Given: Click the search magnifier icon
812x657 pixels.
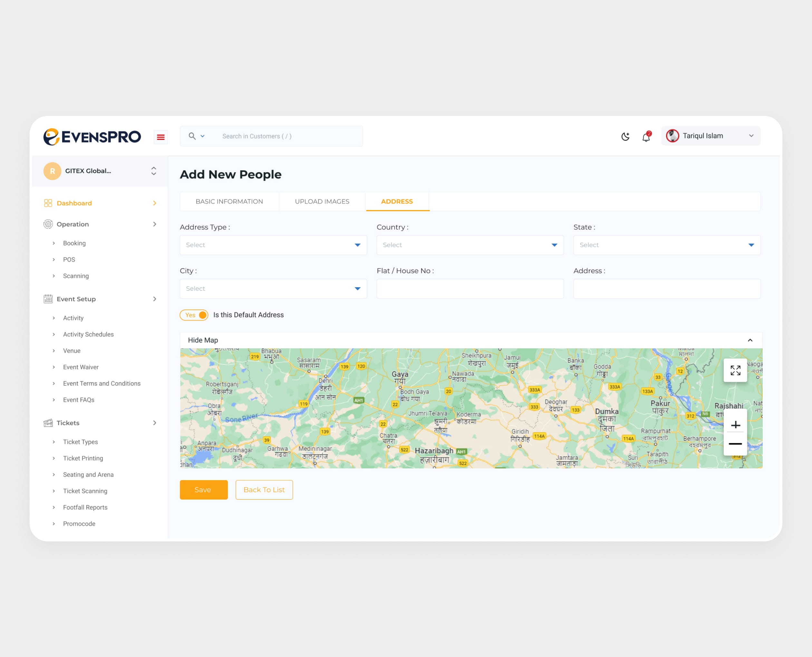Looking at the screenshot, I should click(x=192, y=136).
